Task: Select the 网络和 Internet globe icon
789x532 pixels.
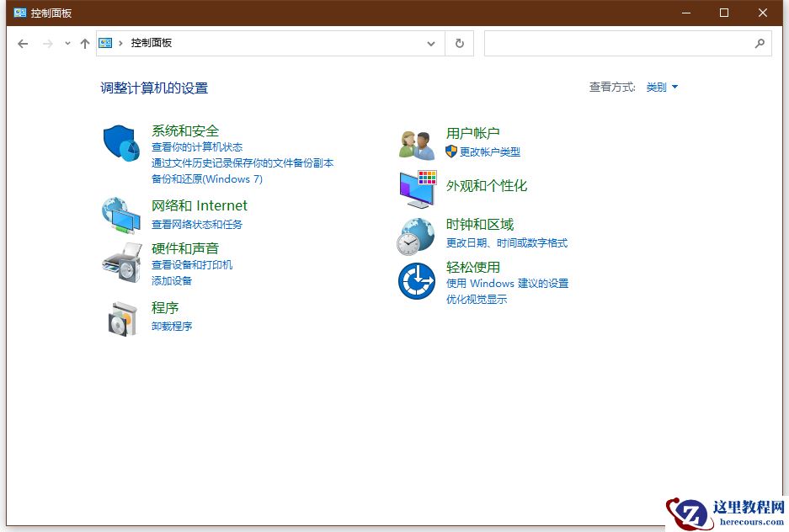Action: [x=120, y=214]
